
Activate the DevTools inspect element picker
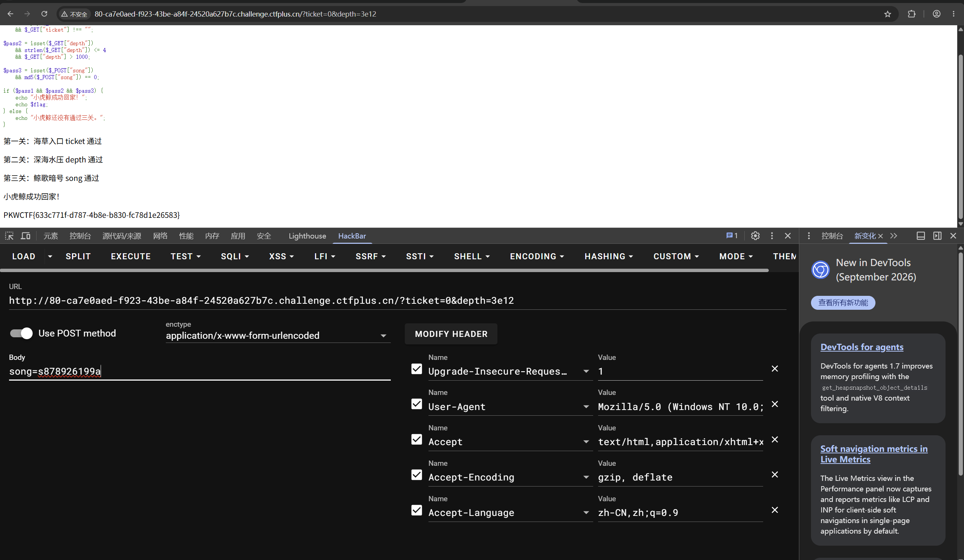[x=9, y=236]
